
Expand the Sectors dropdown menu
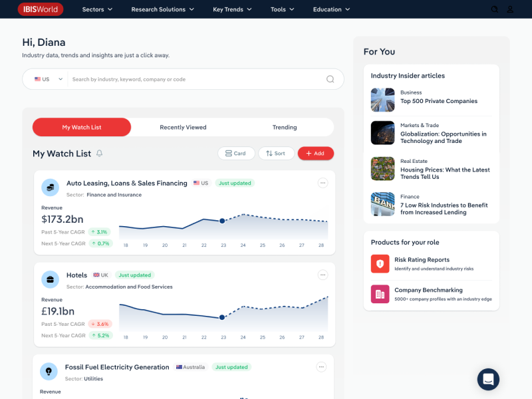97,9
